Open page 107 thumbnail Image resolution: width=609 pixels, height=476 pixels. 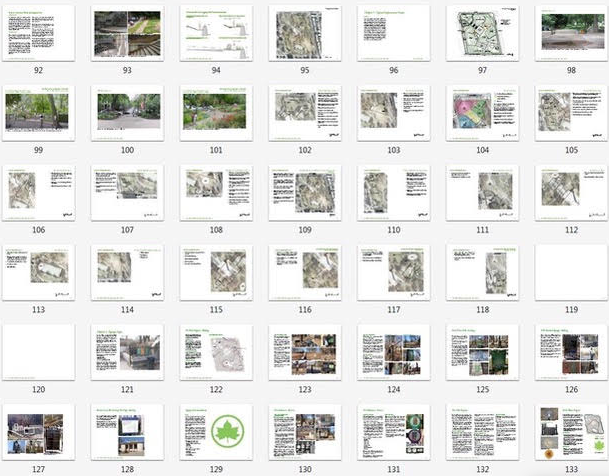(x=127, y=192)
